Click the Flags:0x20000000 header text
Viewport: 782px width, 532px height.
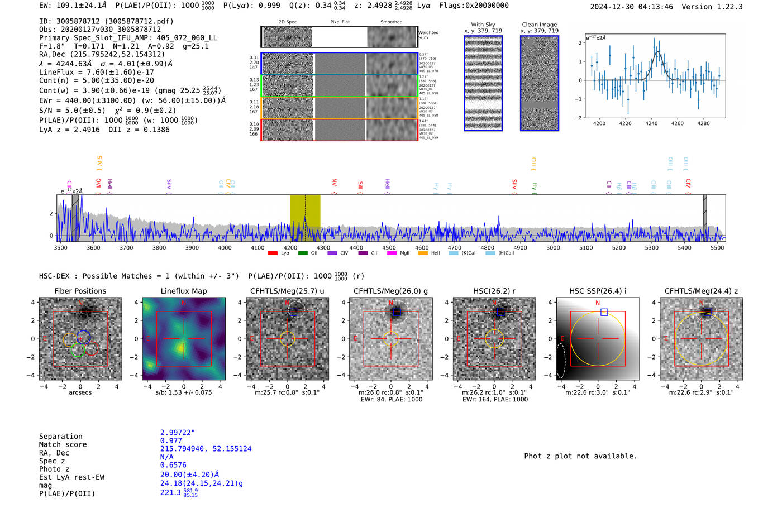pyautogui.click(x=474, y=6)
